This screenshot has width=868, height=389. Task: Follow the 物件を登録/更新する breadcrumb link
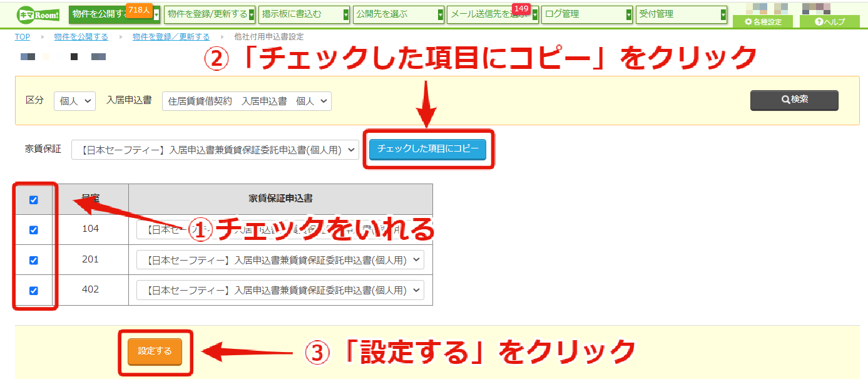pos(171,37)
